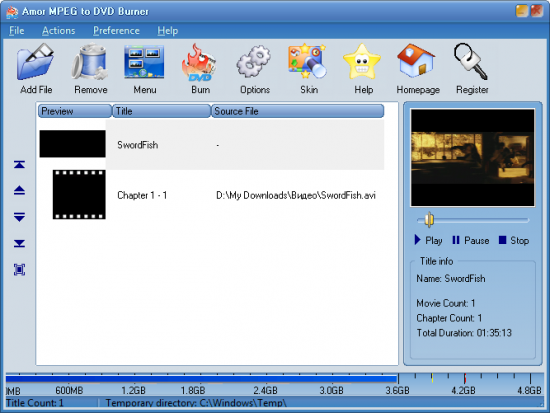Move item down one position arrow

(x=19, y=217)
